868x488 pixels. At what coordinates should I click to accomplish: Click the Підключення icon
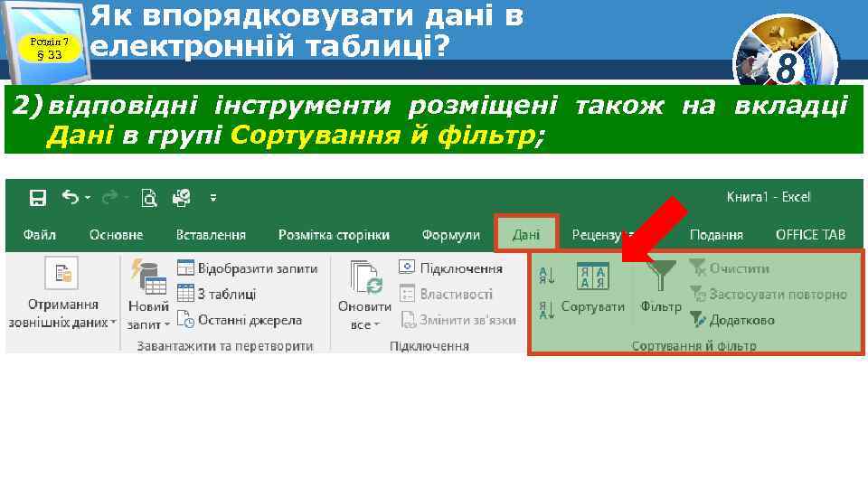407,267
